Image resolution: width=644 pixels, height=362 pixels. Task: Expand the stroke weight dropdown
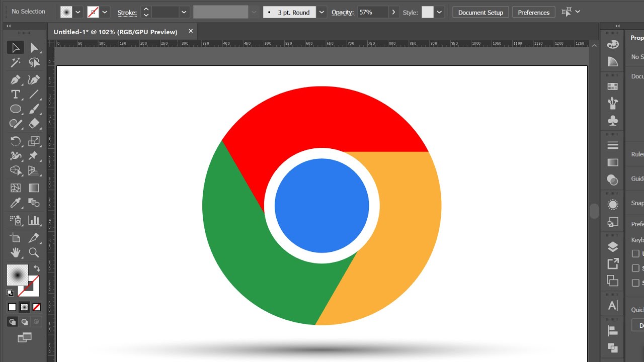tap(184, 12)
